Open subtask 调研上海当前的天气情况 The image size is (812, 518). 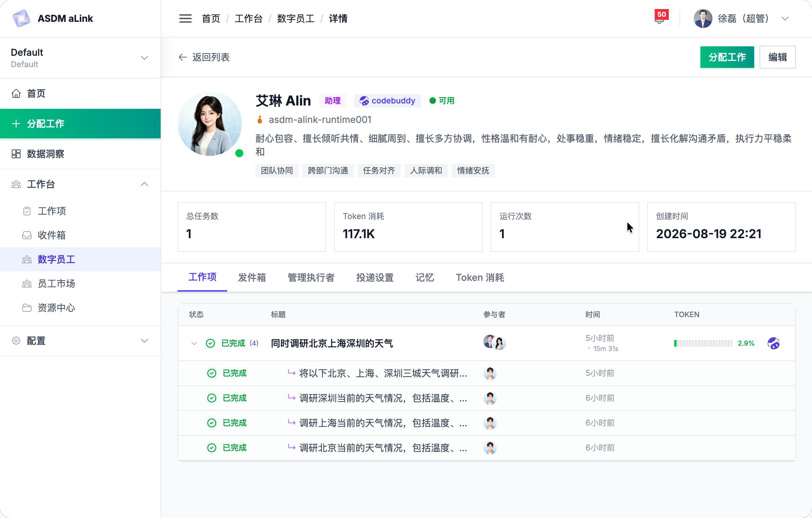pos(383,423)
